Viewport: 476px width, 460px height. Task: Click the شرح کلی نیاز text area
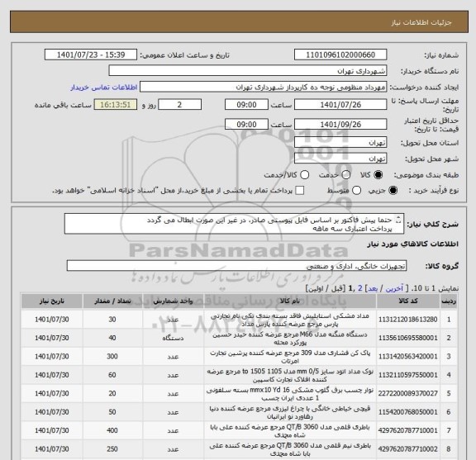234,224
